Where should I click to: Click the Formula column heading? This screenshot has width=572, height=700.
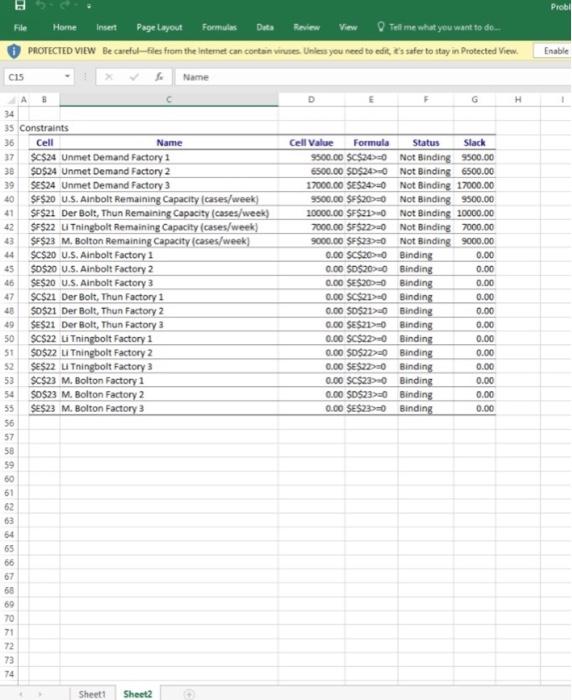[371, 143]
